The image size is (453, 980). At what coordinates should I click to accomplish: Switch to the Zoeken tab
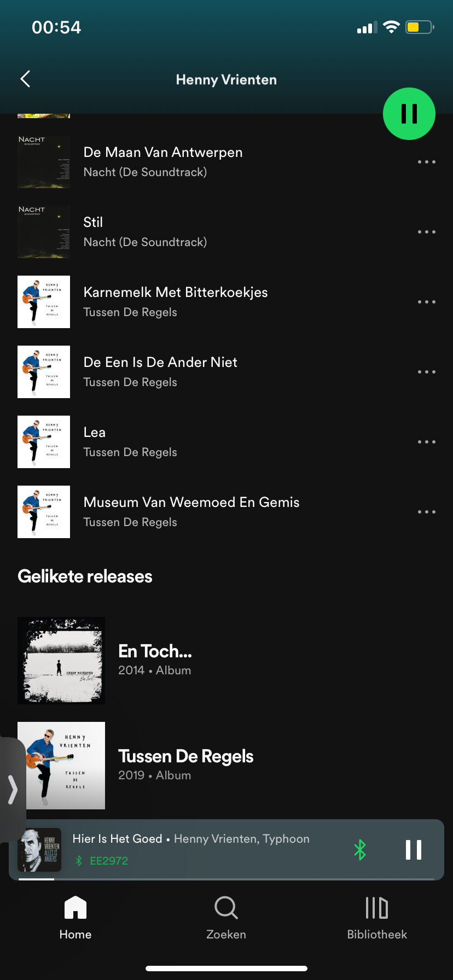click(x=226, y=918)
